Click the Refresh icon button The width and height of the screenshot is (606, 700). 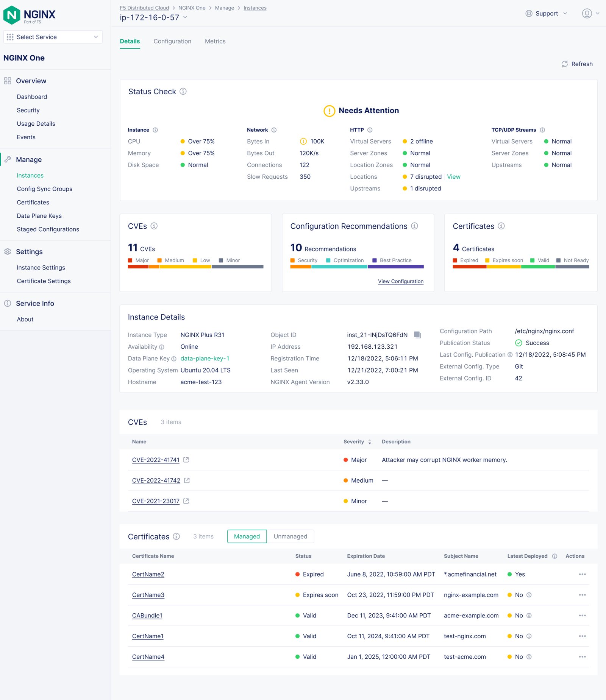click(x=565, y=64)
